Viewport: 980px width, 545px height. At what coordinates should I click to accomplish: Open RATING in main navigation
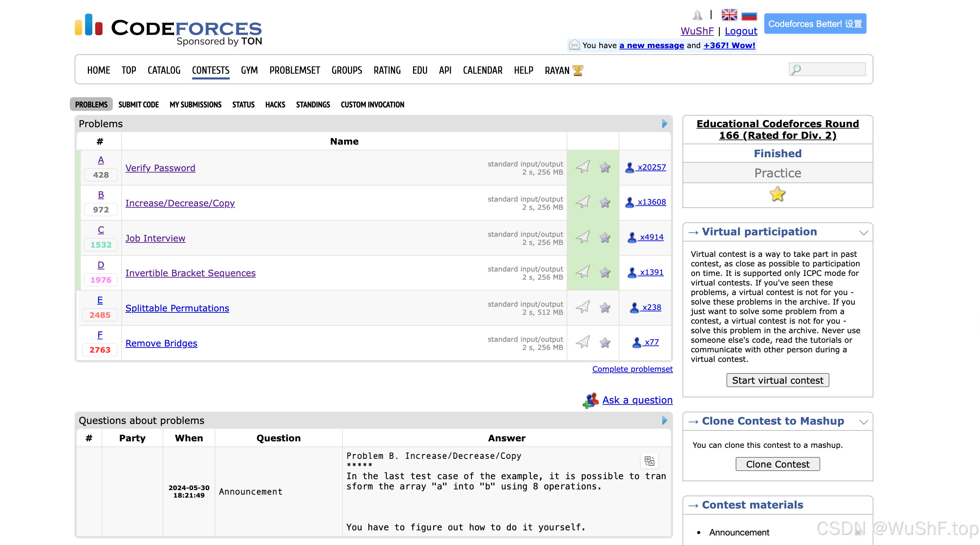[x=387, y=71]
